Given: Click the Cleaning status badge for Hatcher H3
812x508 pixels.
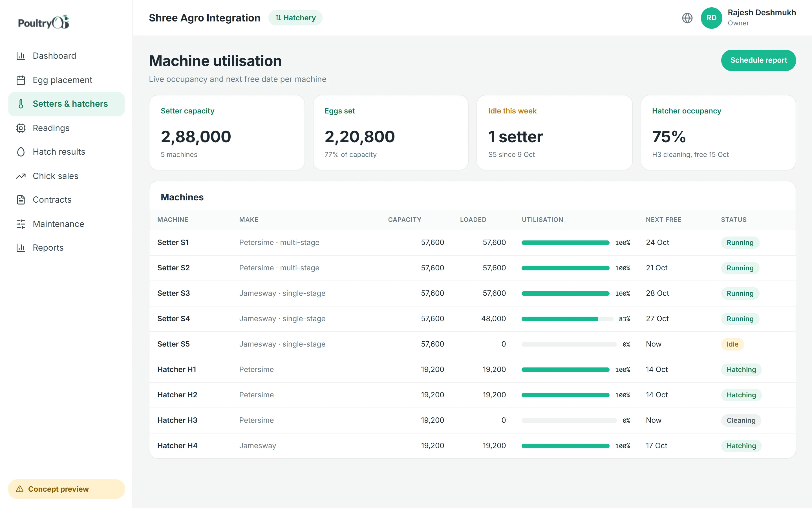Looking at the screenshot, I should [x=741, y=420].
